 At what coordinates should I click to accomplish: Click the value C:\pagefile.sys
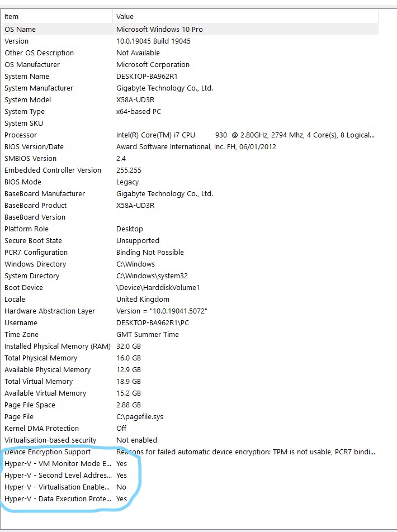coord(140,417)
